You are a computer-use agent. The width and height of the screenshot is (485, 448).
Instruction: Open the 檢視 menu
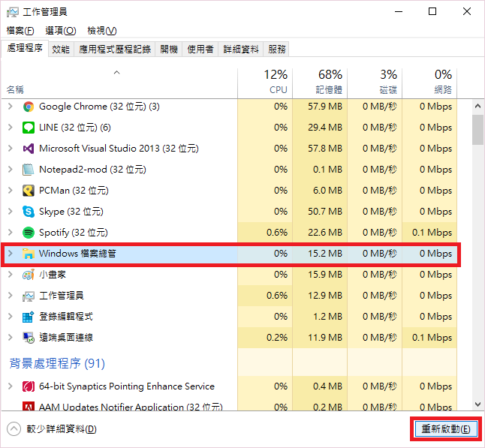102,31
